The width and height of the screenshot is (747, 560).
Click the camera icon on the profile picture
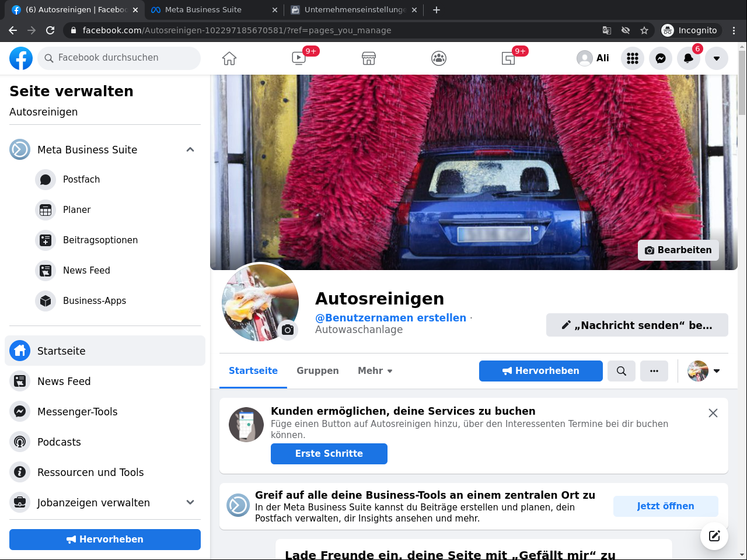(288, 330)
